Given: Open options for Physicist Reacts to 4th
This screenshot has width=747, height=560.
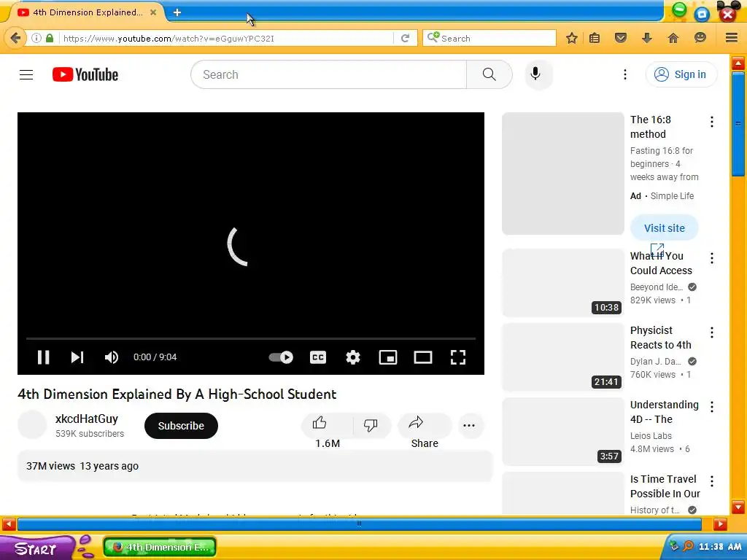Looking at the screenshot, I should click(712, 332).
